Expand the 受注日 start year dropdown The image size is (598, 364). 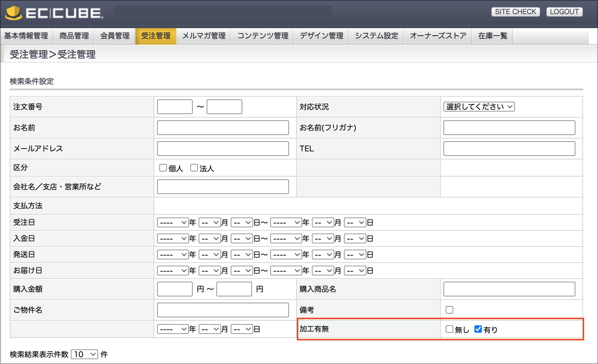pos(173,222)
